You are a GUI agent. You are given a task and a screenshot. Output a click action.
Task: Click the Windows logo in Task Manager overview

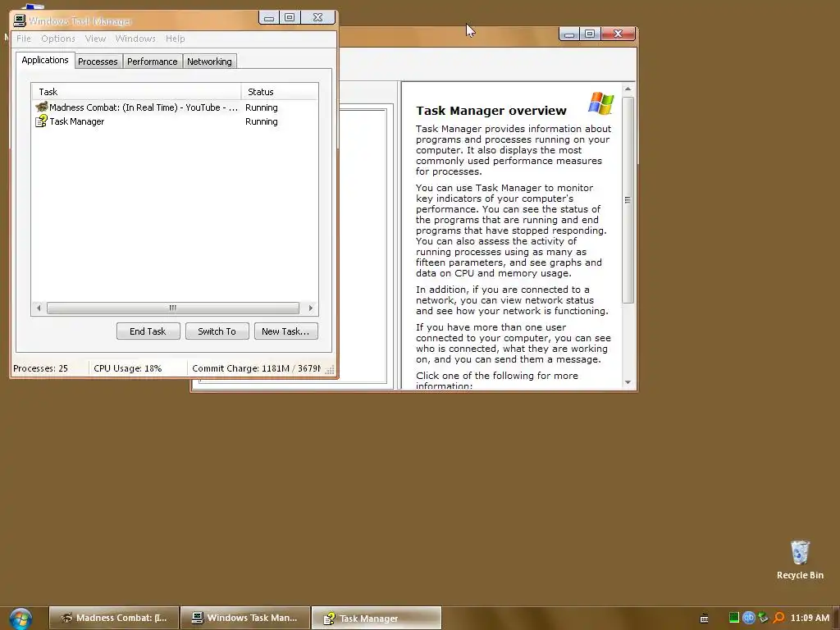(x=601, y=103)
